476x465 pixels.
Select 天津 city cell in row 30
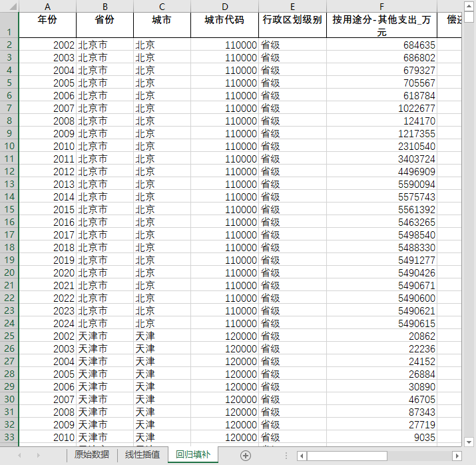(x=162, y=399)
